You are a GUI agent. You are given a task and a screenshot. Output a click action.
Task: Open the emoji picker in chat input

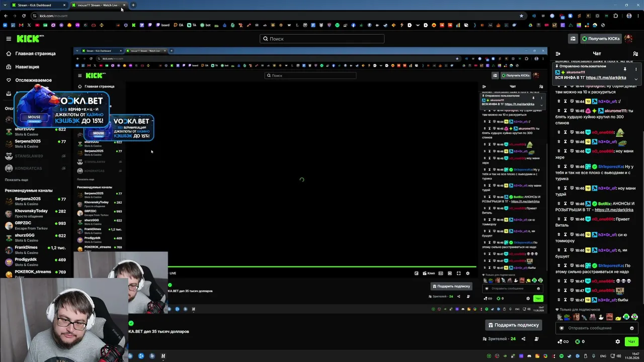[632, 328]
